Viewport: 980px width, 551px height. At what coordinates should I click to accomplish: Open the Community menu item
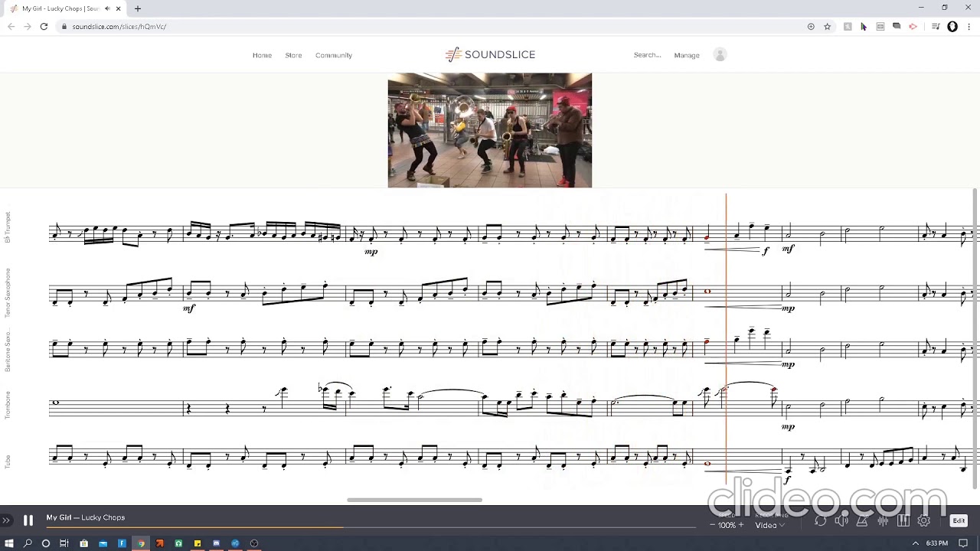tap(334, 55)
